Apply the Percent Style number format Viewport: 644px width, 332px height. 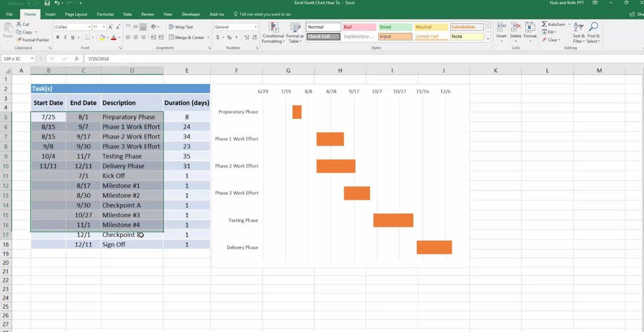229,37
